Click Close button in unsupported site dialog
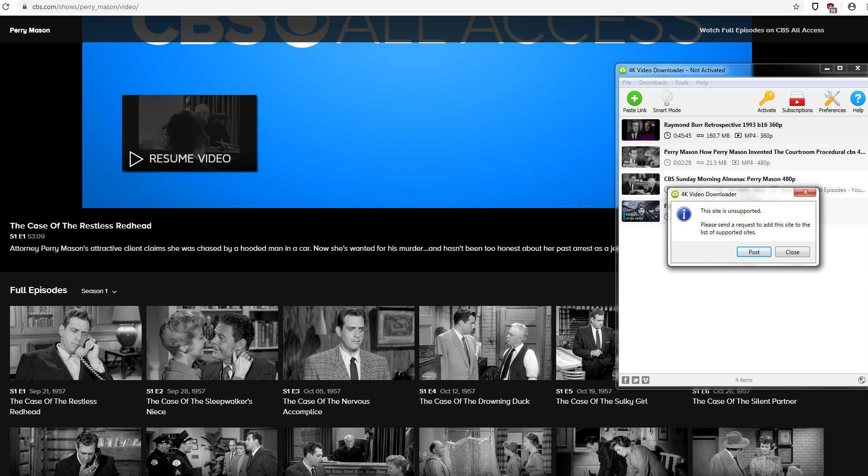Screen dimensions: 868x476 (x=792, y=252)
